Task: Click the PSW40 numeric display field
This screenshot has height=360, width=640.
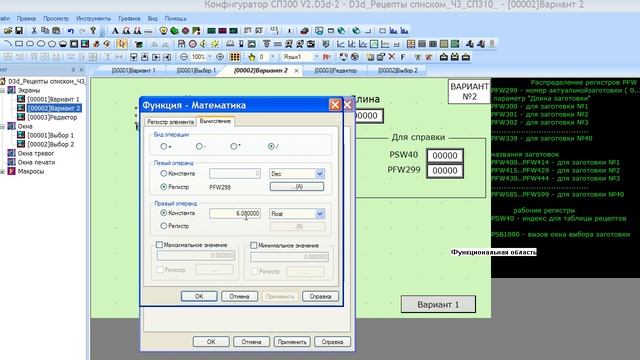Action: click(445, 156)
